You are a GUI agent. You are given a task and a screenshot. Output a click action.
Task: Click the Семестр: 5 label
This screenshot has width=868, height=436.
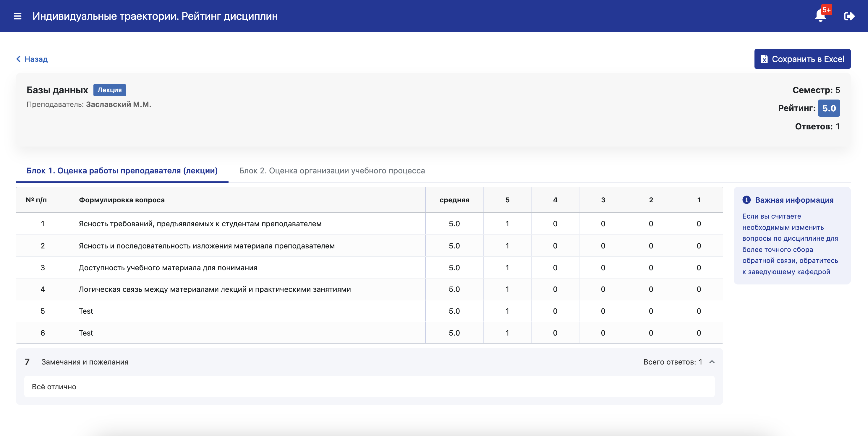pyautogui.click(x=816, y=90)
